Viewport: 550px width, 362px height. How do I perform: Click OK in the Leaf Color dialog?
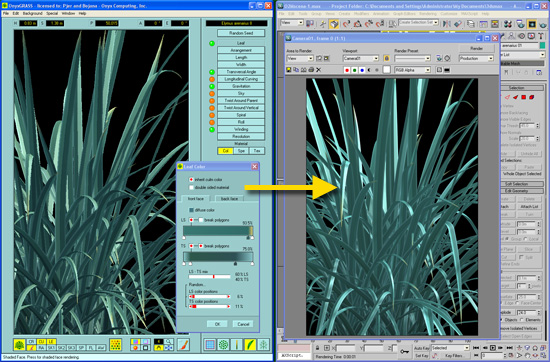217,324
